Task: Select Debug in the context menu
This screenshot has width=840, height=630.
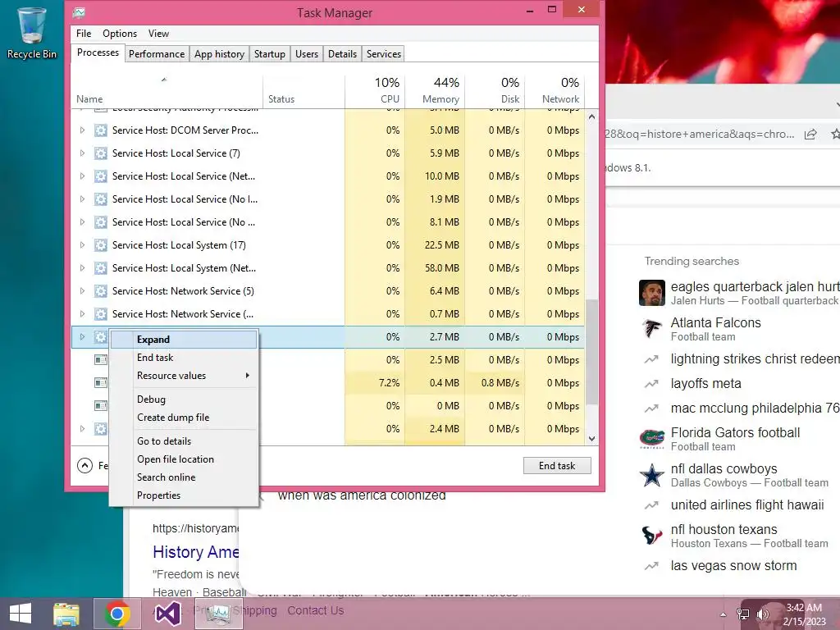Action: pyautogui.click(x=184, y=399)
